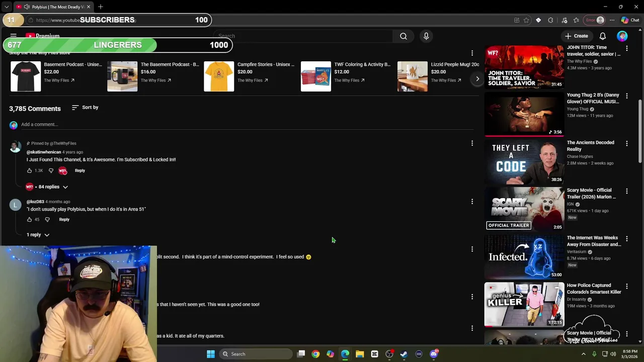Close the Polybius browser tab

coord(89,7)
